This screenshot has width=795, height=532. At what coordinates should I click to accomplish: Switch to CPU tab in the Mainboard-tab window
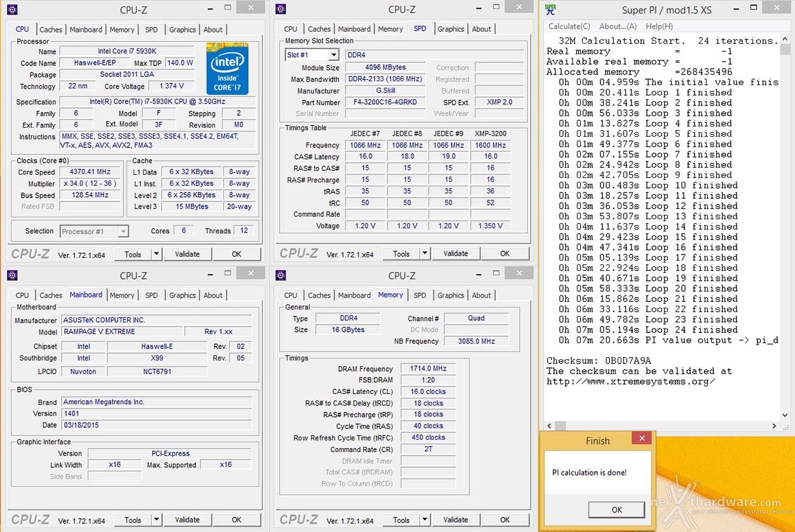(22, 296)
